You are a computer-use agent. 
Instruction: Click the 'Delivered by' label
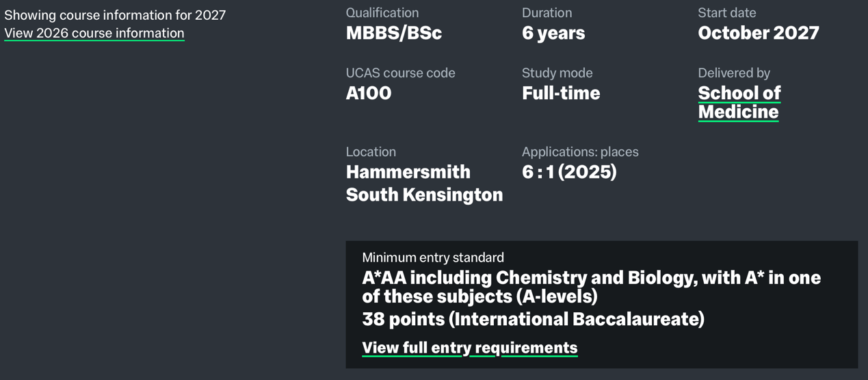[733, 73]
